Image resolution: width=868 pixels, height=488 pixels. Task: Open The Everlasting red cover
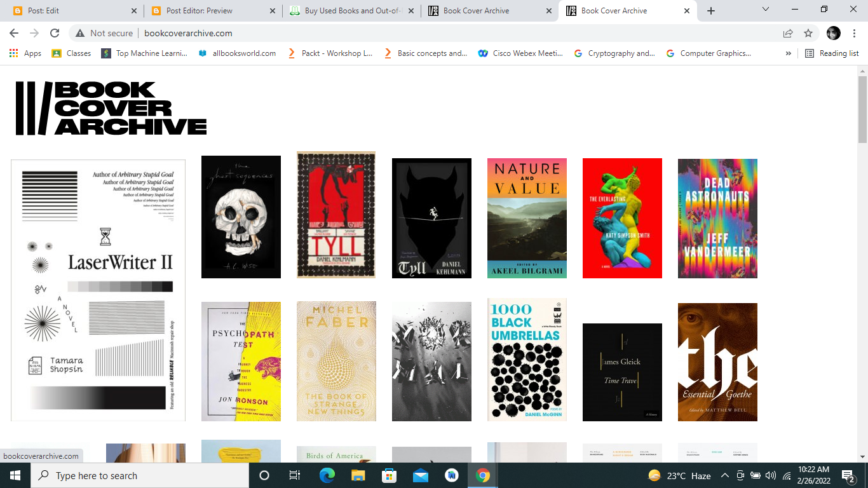pos(622,218)
